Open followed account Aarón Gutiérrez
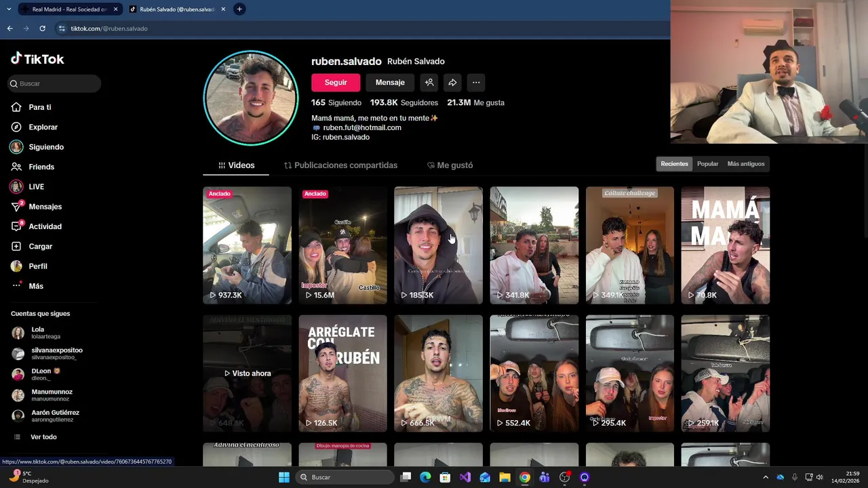This screenshot has height=488, width=868. coord(46,415)
